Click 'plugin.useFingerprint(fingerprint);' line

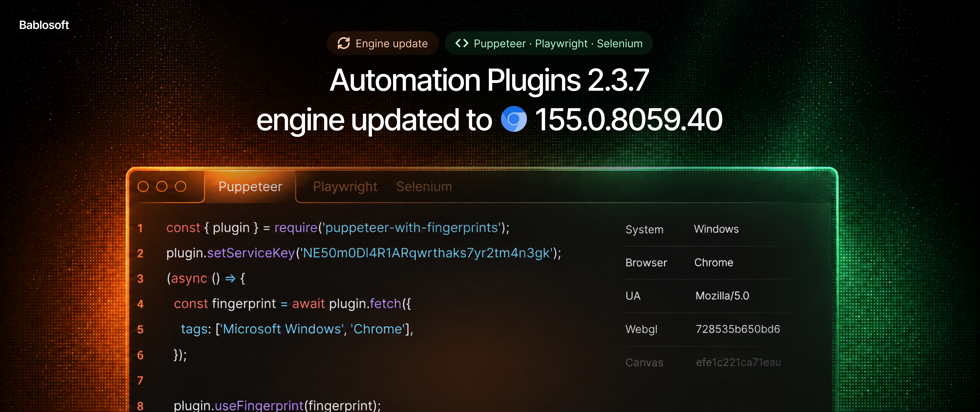pos(277,406)
